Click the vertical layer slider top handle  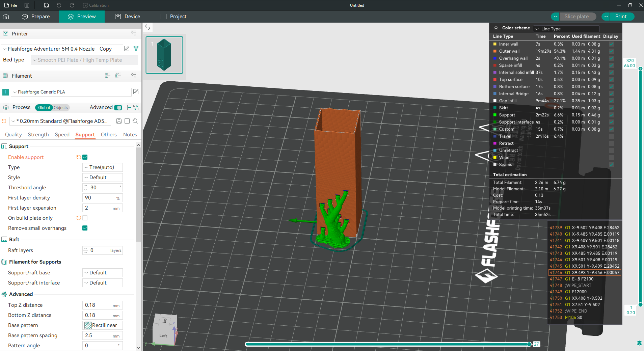coord(641,69)
